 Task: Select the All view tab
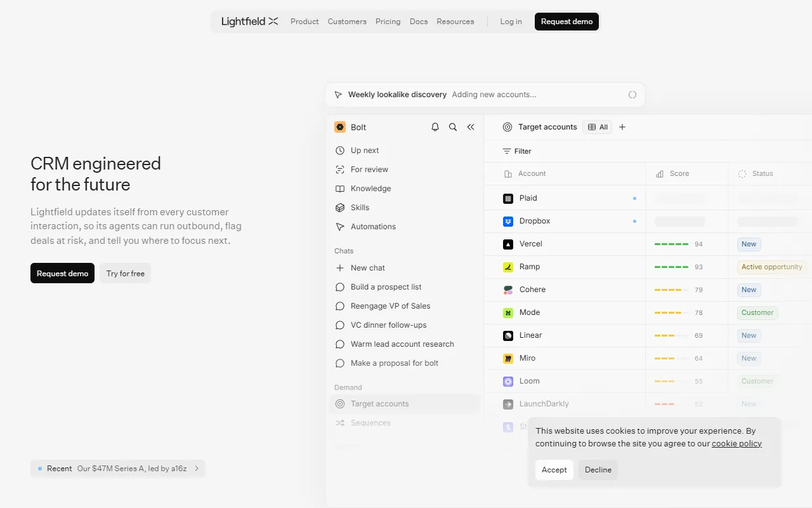(598, 127)
